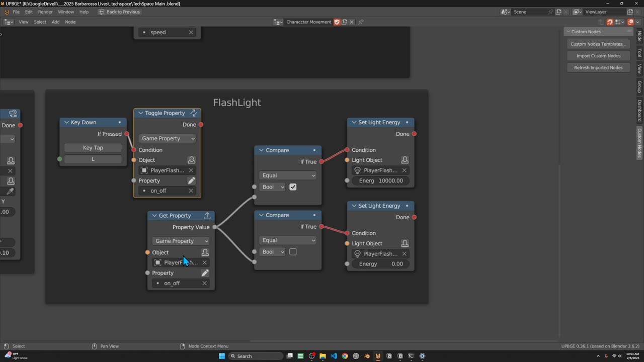The height and width of the screenshot is (362, 644).
Task: Pick object icon in Toggle Property node
Action: tap(191, 160)
